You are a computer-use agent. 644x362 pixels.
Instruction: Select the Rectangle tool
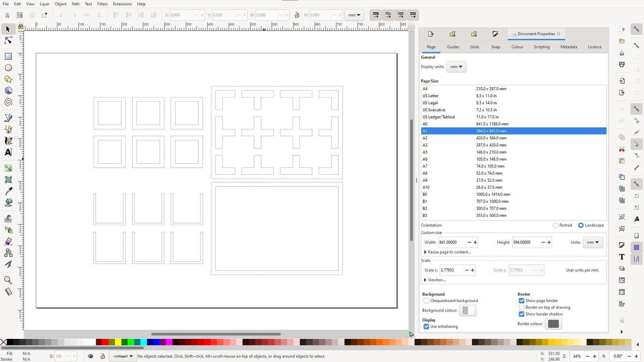[x=8, y=57]
